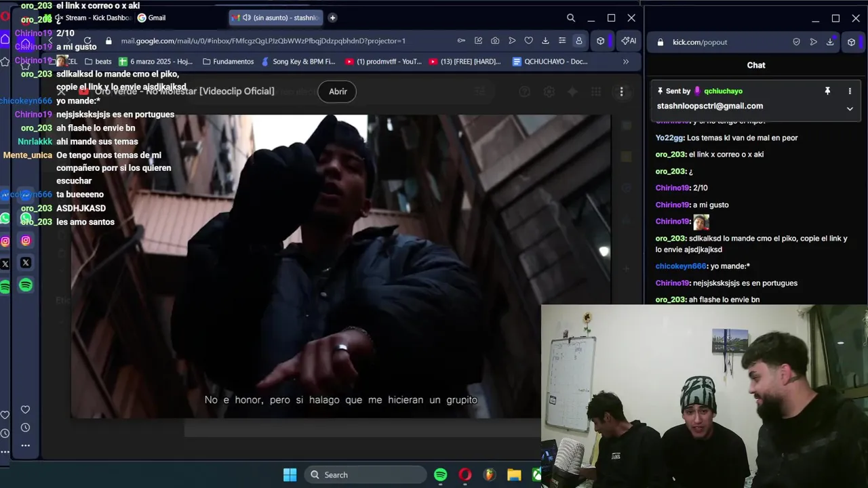Open Spotify from the Windows taskbar
The height and width of the screenshot is (488, 868).
pyautogui.click(x=441, y=475)
